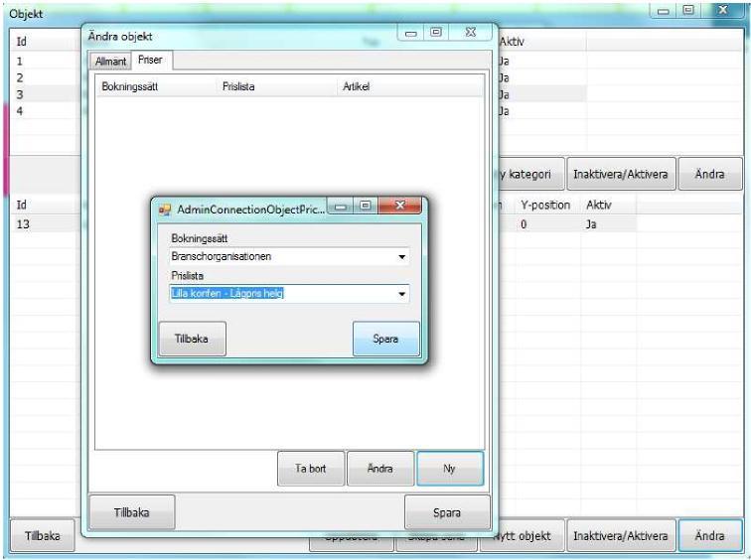Click Tillbaka in the Objekt window
The image size is (751, 560).
pyautogui.click(x=43, y=535)
